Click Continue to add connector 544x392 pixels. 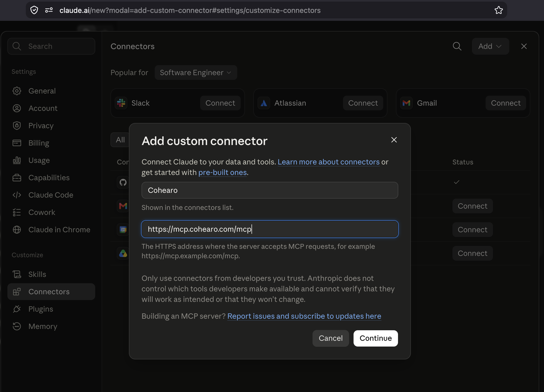376,338
